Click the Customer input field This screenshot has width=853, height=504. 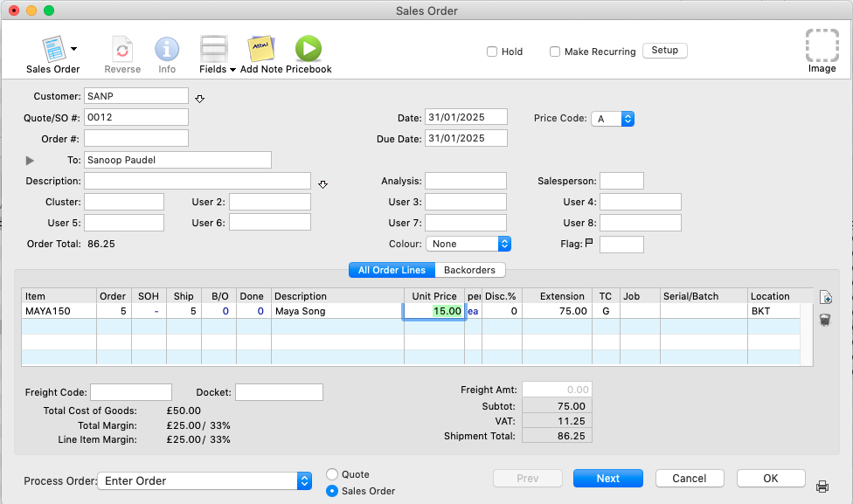pos(136,96)
